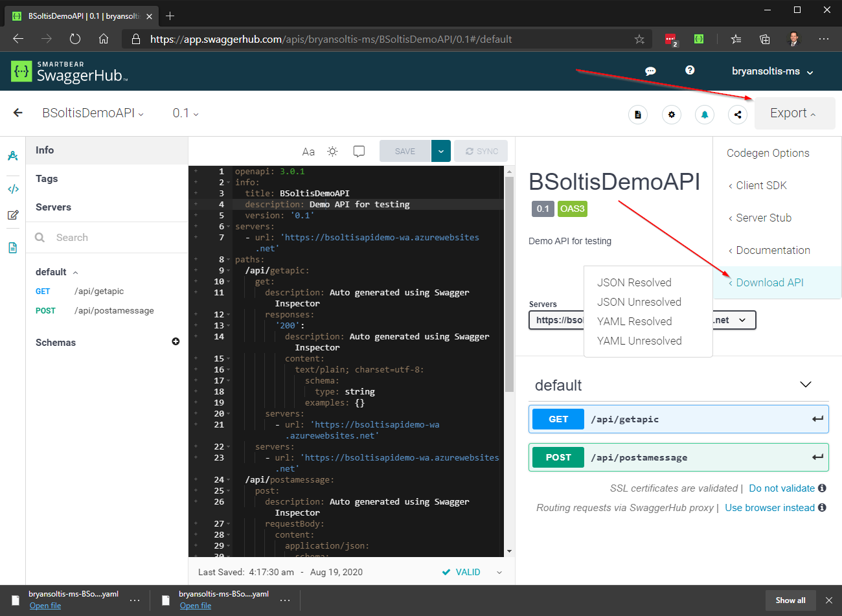Collapse the default group in navigation
Screen dimensions: 842x616
tap(75, 273)
